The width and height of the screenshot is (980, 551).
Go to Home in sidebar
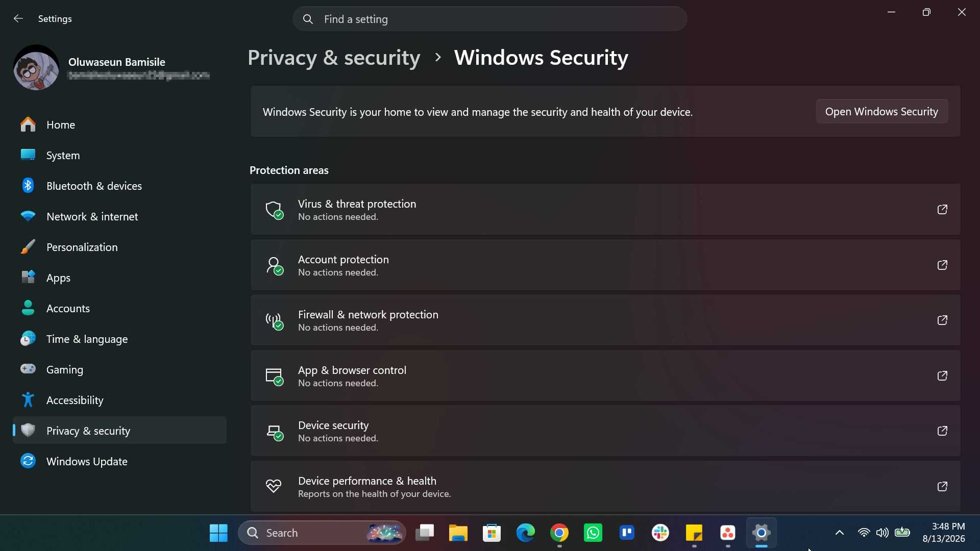pos(119,124)
